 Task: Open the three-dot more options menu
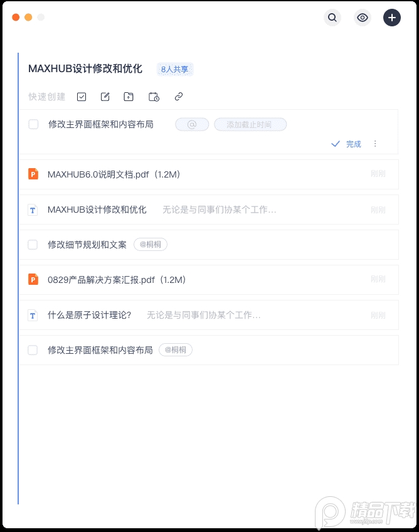375,144
